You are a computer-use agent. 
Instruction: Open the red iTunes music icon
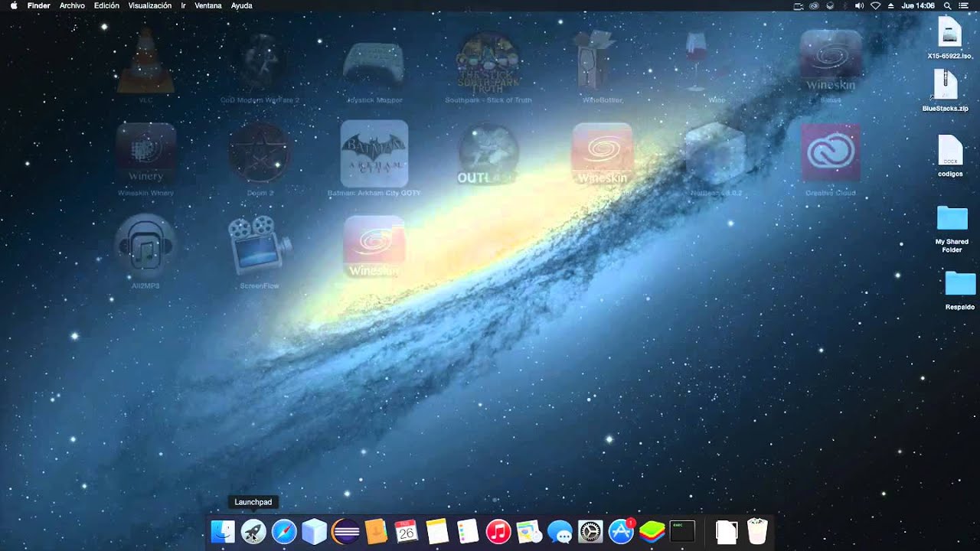pyautogui.click(x=498, y=531)
